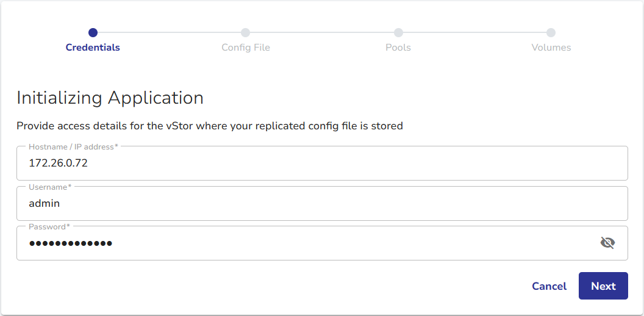The image size is (644, 316).
Task: Show the password using eye icon
Action: [x=607, y=243]
